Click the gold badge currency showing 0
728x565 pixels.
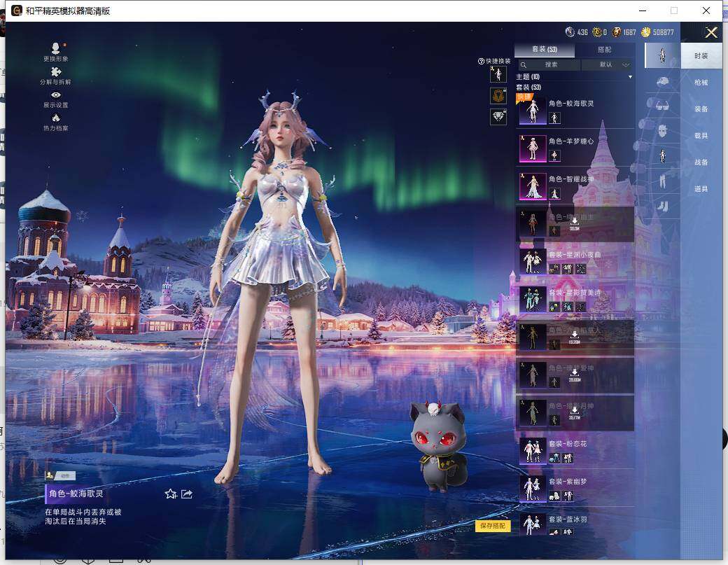click(597, 32)
